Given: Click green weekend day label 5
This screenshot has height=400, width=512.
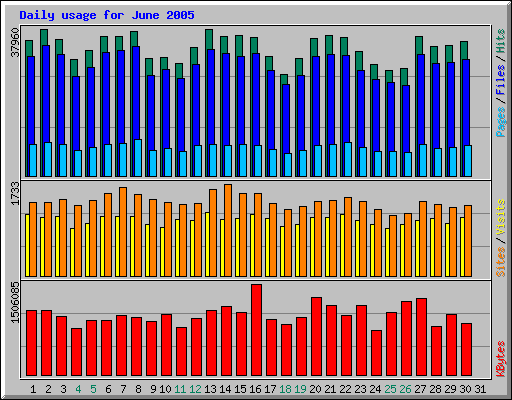Looking at the screenshot, I should [93, 389].
